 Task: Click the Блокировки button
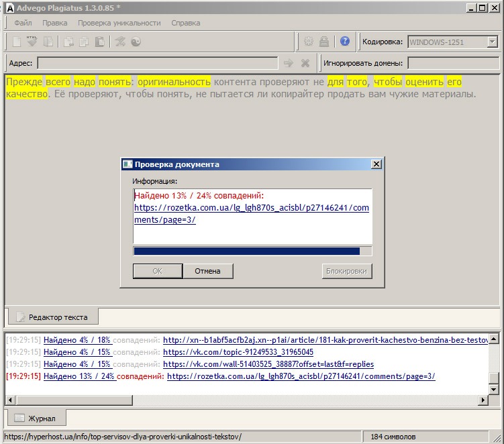[347, 271]
